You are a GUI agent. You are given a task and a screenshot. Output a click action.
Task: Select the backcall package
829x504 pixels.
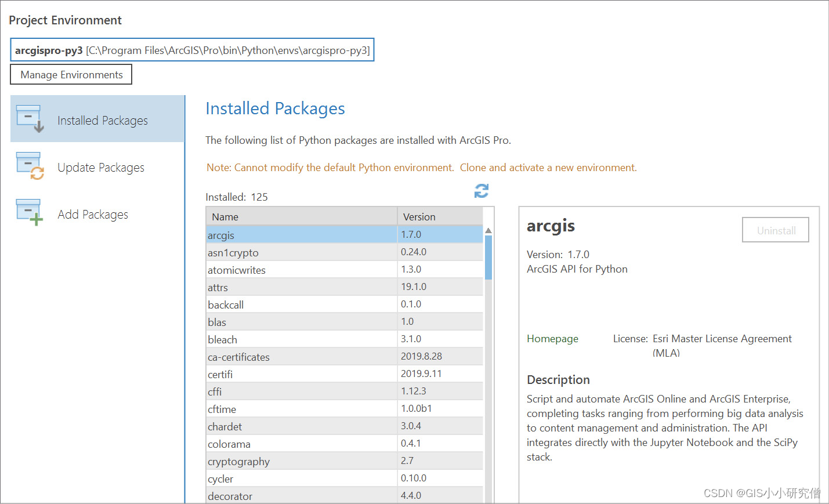point(345,304)
